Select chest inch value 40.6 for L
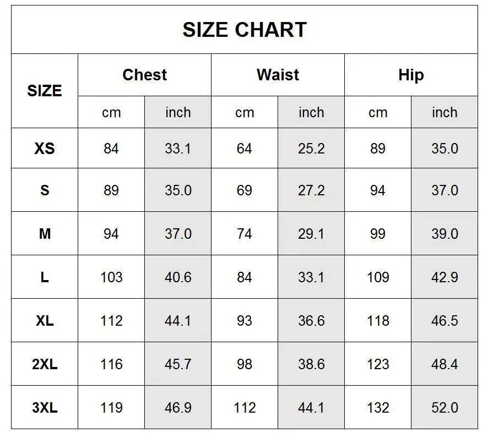 point(178,277)
